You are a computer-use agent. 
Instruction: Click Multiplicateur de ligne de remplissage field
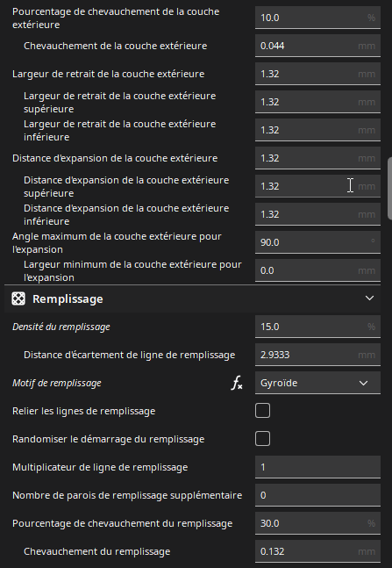coord(317,467)
